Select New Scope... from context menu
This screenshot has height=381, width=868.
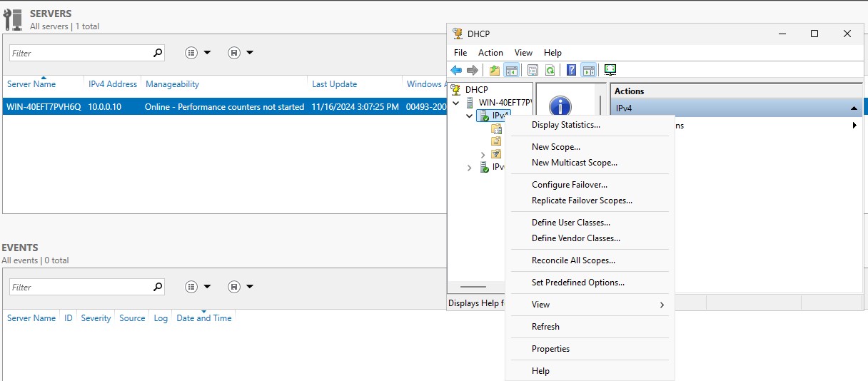tap(555, 147)
